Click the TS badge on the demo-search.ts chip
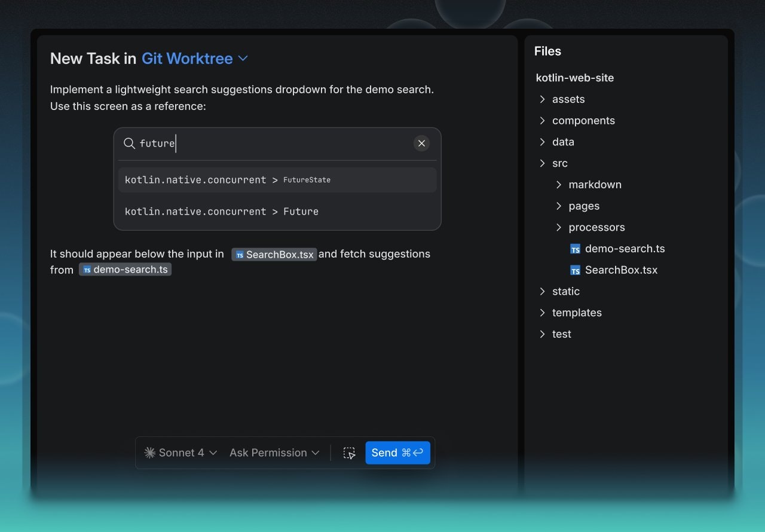 point(87,269)
